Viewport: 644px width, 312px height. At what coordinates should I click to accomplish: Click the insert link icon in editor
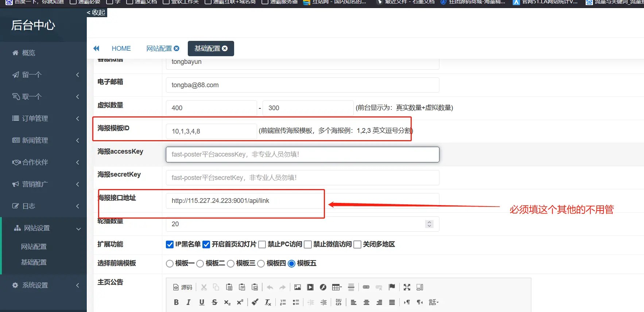click(x=366, y=287)
